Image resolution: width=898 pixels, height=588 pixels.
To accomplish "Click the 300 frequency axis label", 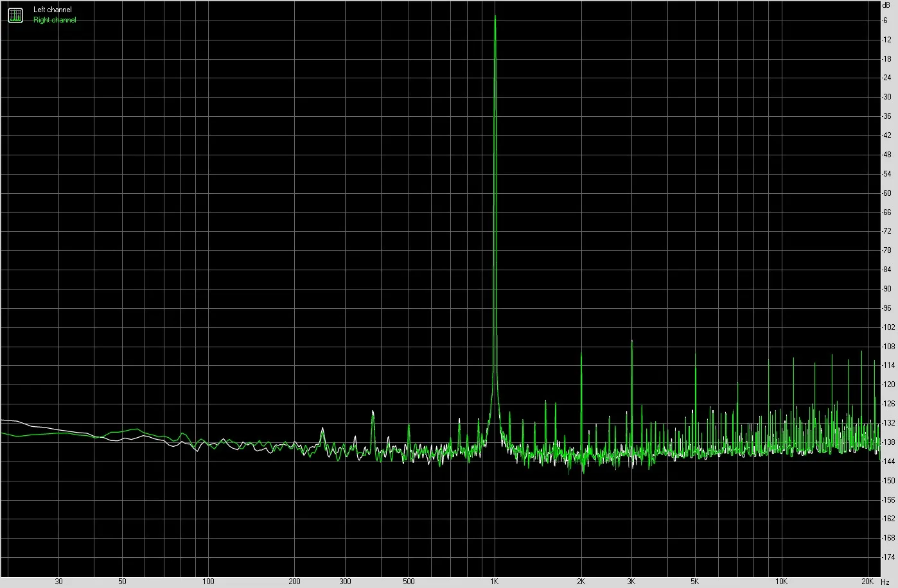I will [x=345, y=582].
